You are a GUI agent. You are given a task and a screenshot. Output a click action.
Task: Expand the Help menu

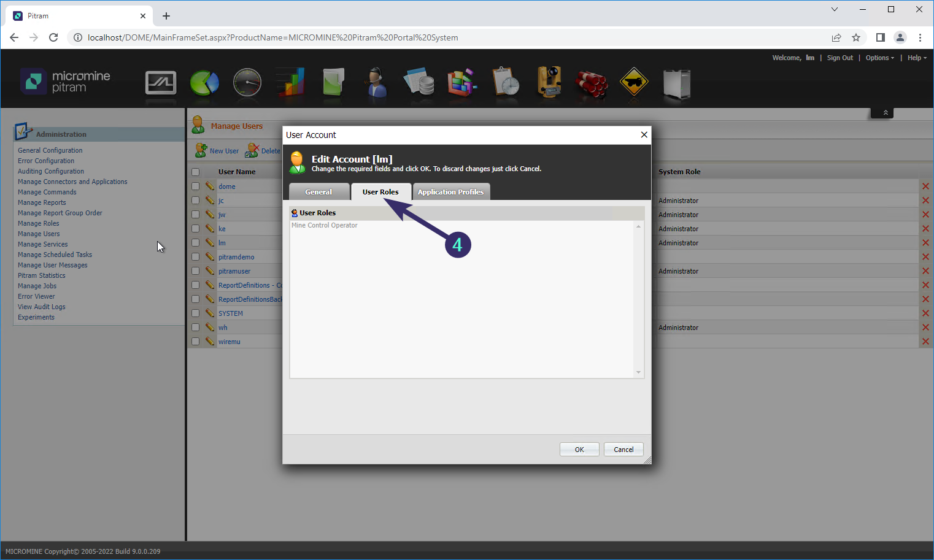(x=916, y=57)
